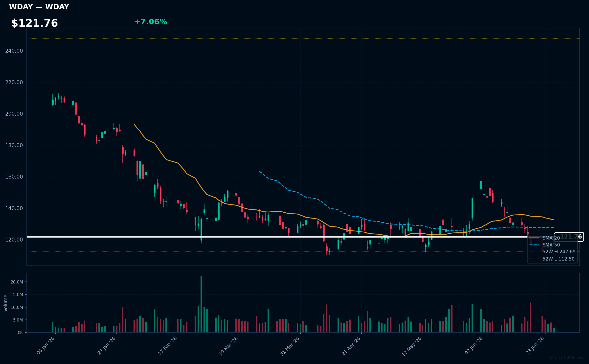
Task: Click the 20.0M volume axis label
Action: tap(17, 282)
